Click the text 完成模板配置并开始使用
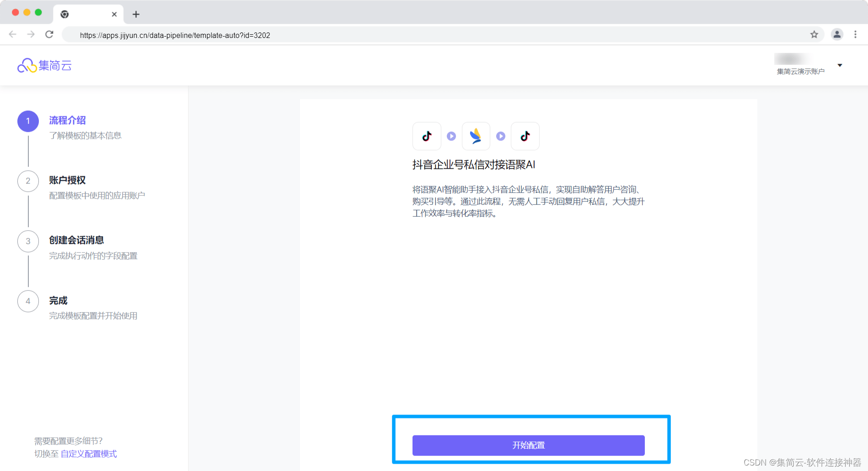868x471 pixels. [93, 316]
